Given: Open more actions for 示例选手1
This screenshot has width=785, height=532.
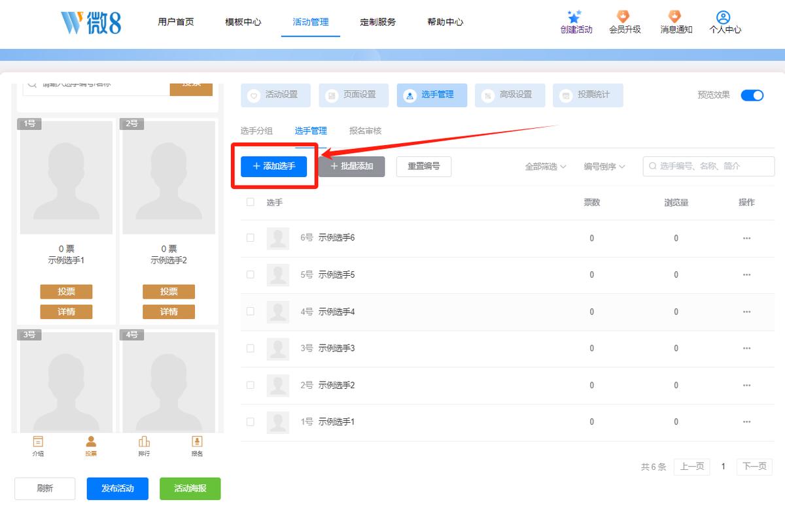Looking at the screenshot, I should coord(746,422).
